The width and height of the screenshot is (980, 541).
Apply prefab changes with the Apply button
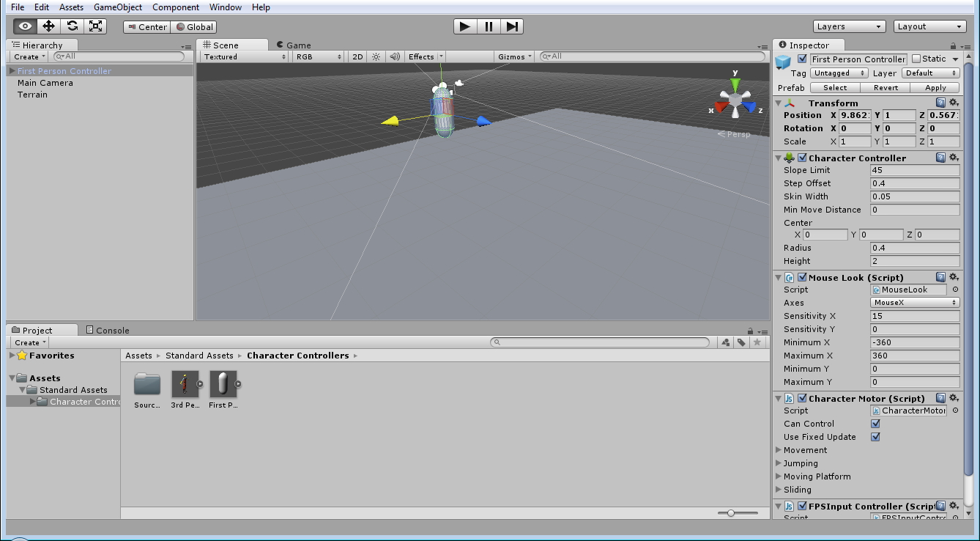coord(935,87)
